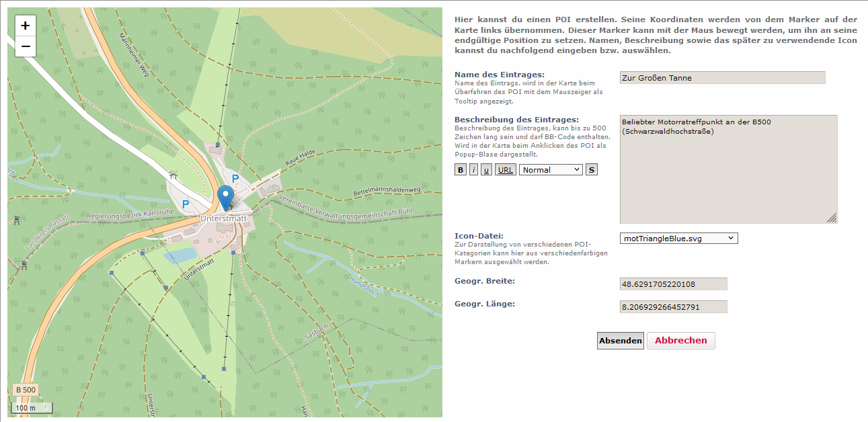Click the Name des Eintrages field

pyautogui.click(x=722, y=78)
